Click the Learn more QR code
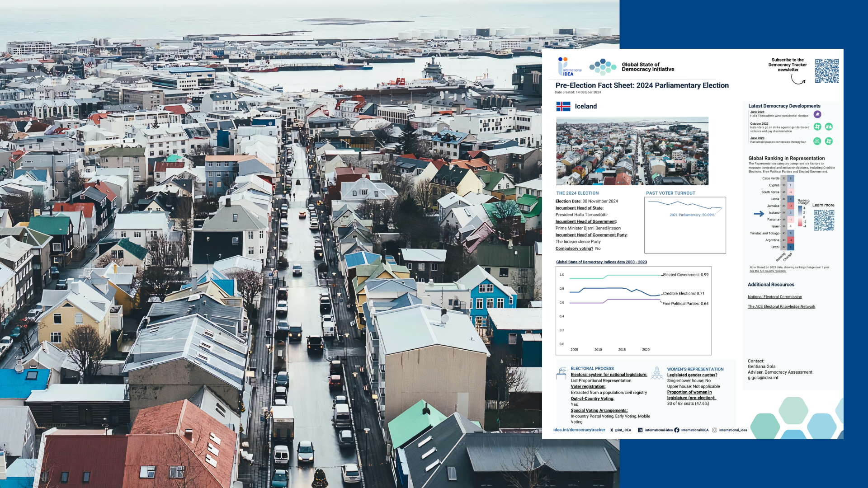The image size is (868, 488). 824,220
